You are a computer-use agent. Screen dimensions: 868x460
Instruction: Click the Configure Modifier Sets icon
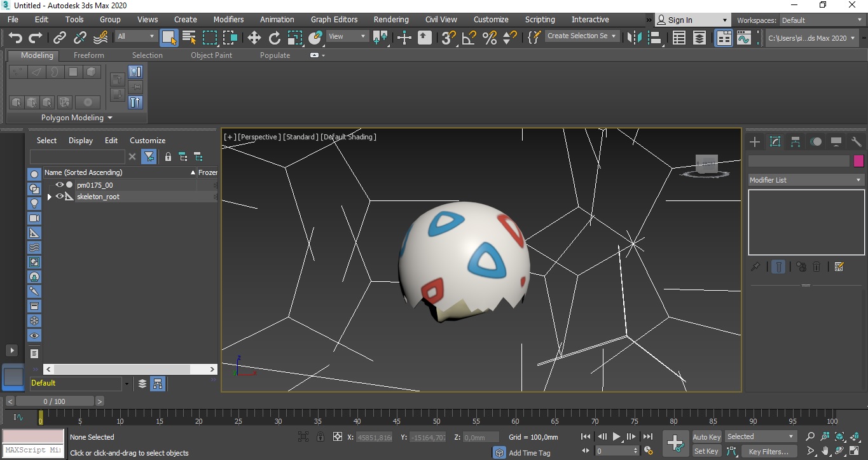[839, 267]
